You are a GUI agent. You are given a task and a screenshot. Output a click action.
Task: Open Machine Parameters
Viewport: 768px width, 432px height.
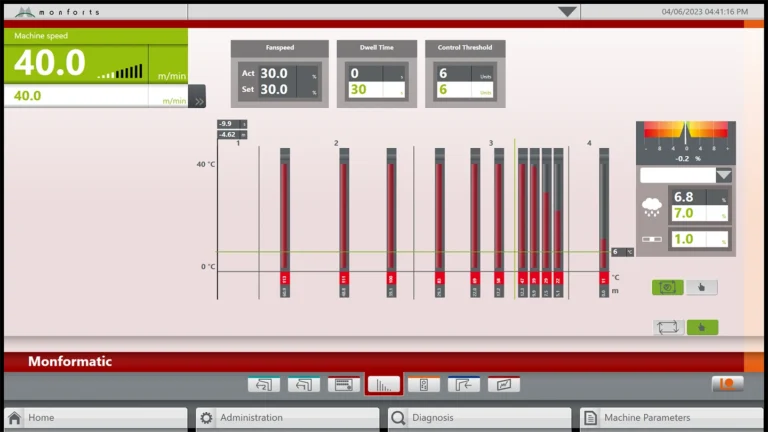[671, 418]
